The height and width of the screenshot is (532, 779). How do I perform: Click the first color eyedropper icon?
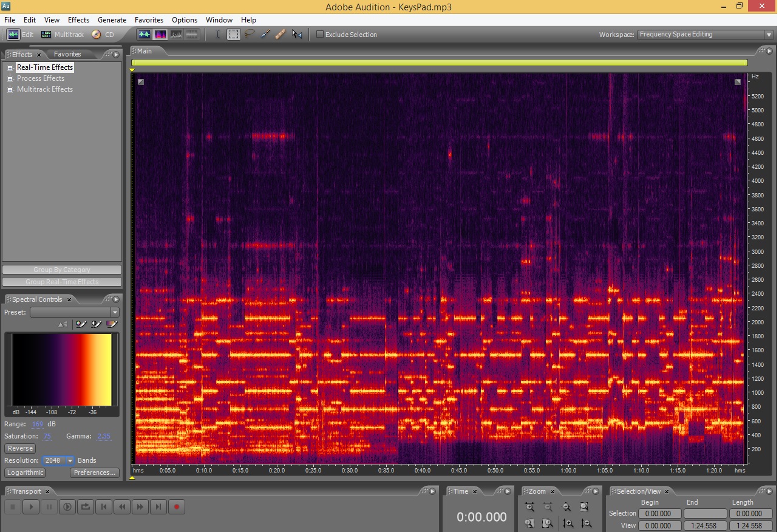point(81,324)
